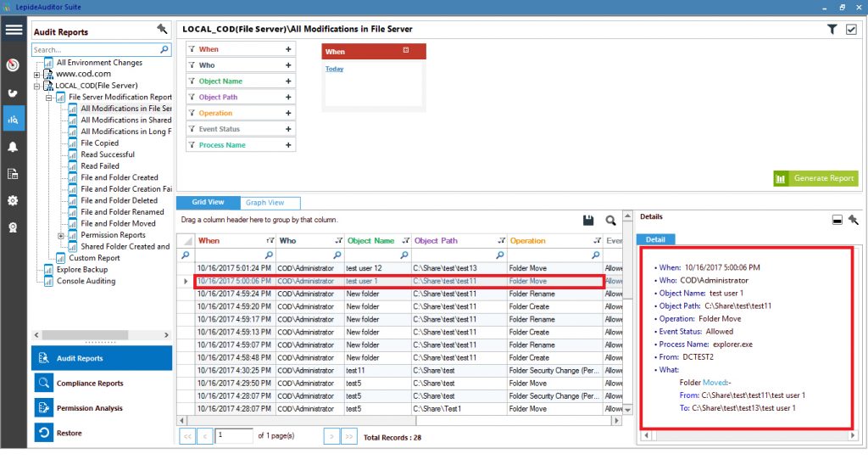868x465 pixels.
Task: Click the page number input field
Action: [x=234, y=436]
